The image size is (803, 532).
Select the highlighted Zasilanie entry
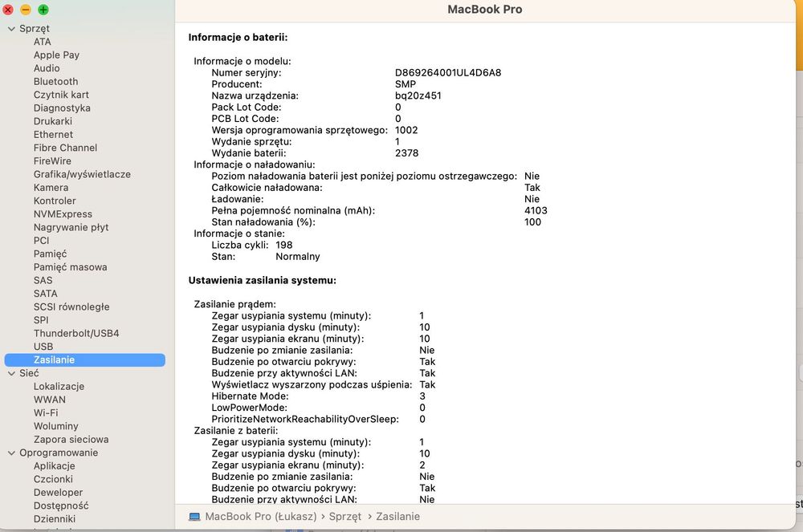(84, 360)
